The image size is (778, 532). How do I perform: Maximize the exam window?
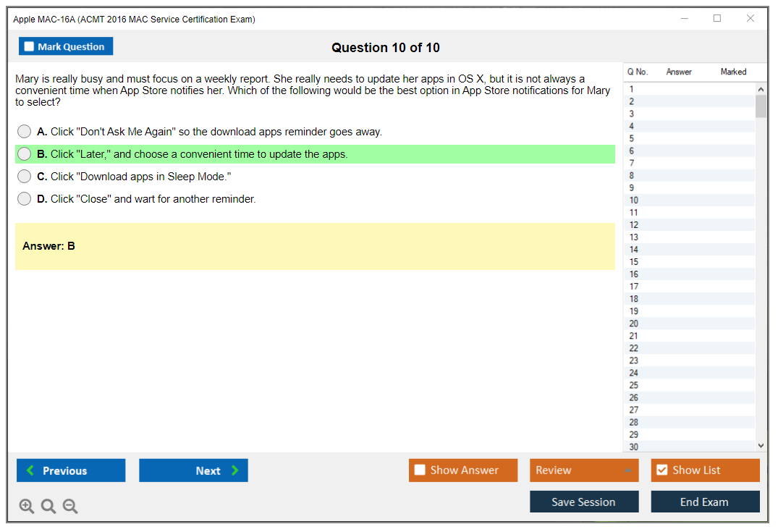point(717,19)
